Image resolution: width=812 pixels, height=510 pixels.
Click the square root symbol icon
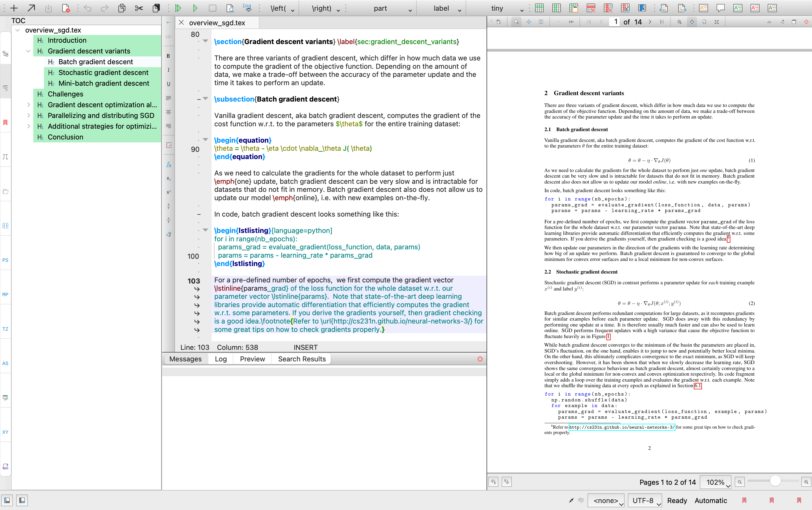[169, 234]
